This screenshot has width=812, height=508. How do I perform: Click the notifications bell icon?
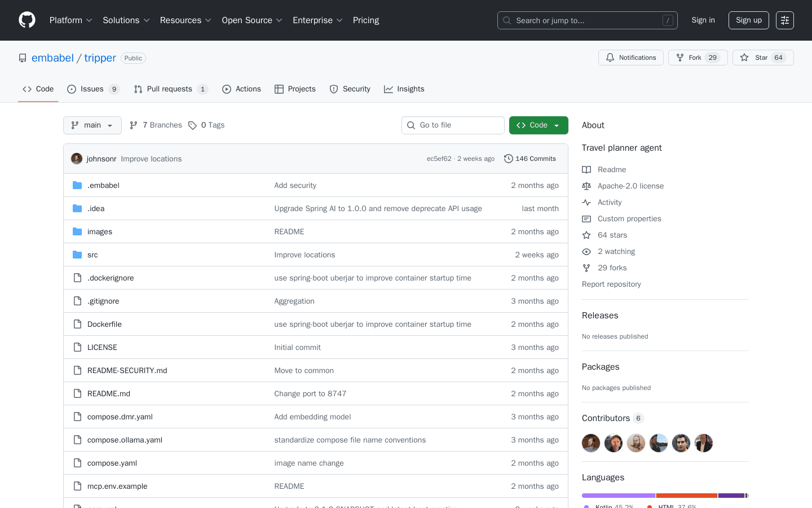click(610, 57)
